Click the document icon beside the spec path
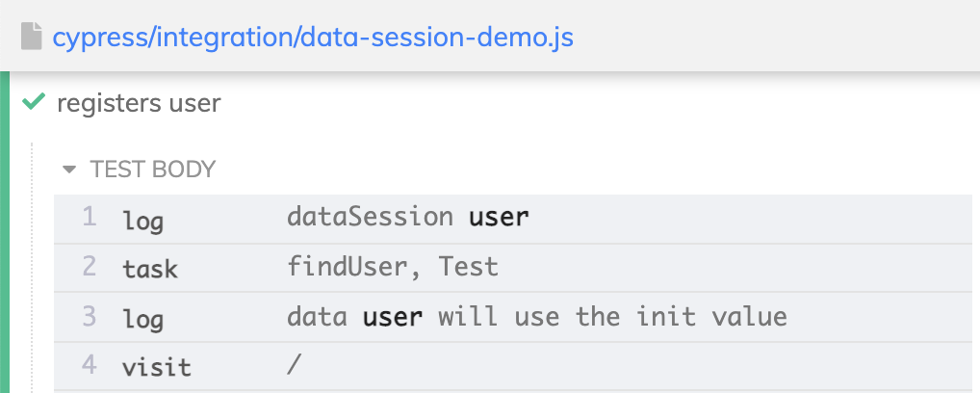Image resolution: width=980 pixels, height=393 pixels. click(x=31, y=37)
